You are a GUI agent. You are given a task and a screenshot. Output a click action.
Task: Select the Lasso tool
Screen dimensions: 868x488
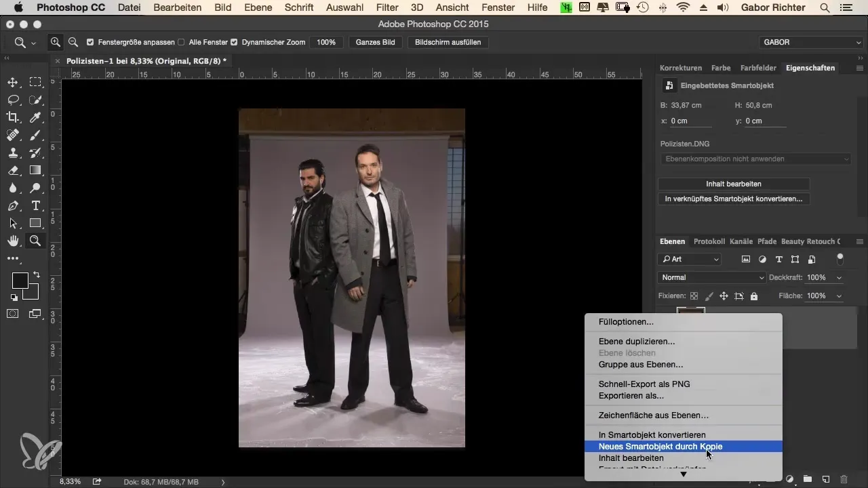click(13, 100)
